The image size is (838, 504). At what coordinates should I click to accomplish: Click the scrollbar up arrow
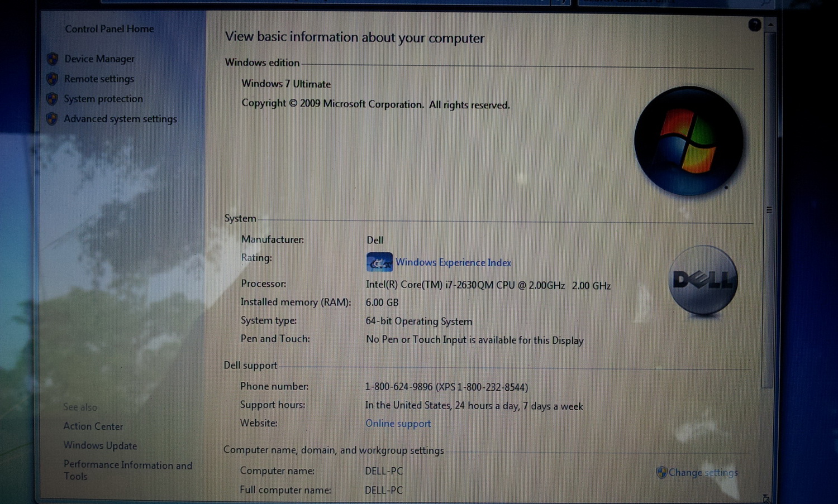(770, 25)
